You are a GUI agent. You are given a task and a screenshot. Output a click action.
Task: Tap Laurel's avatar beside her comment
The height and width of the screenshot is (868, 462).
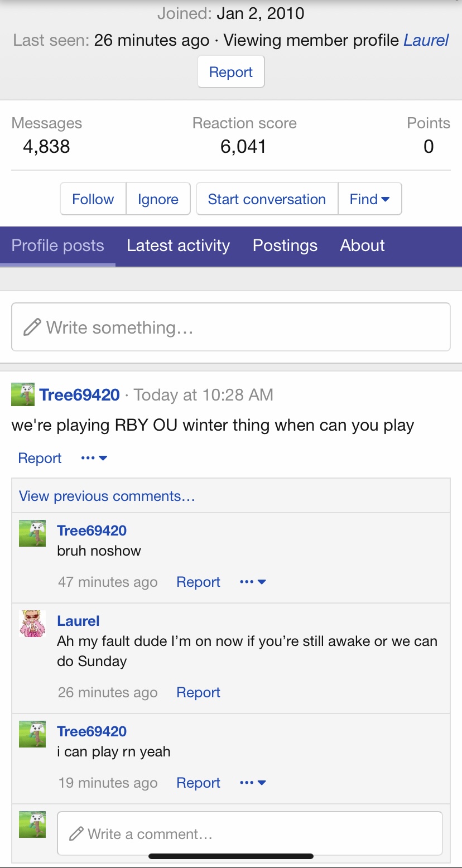click(32, 624)
